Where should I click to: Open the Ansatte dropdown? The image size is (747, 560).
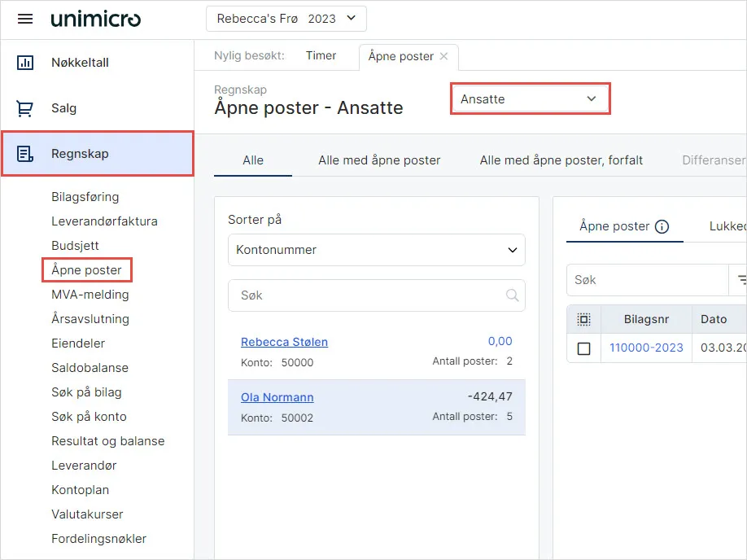pyautogui.click(x=530, y=97)
